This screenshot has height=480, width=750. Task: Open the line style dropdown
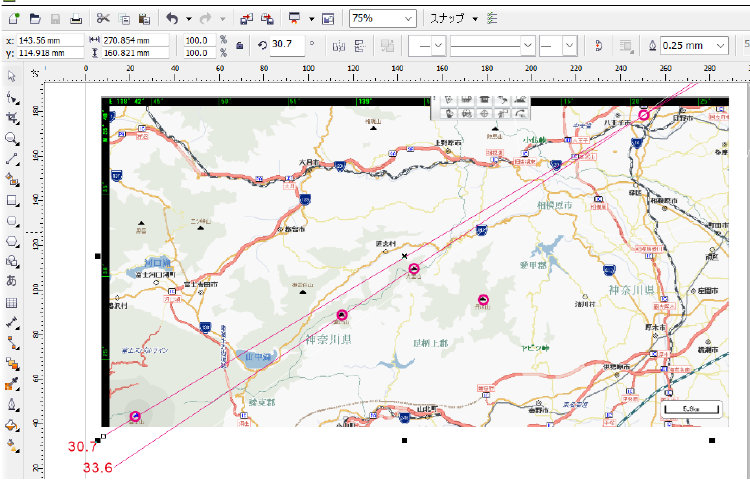pos(527,45)
